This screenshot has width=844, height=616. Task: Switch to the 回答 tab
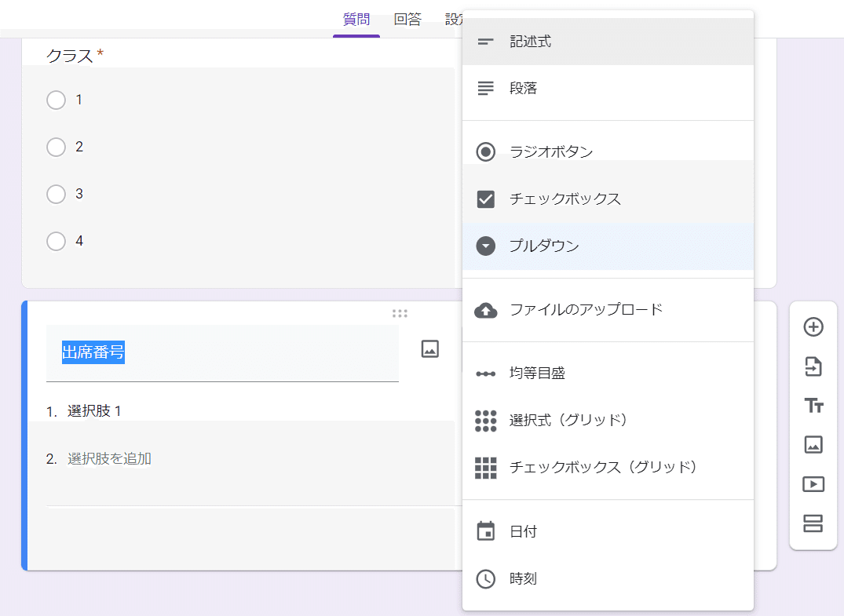click(x=407, y=20)
